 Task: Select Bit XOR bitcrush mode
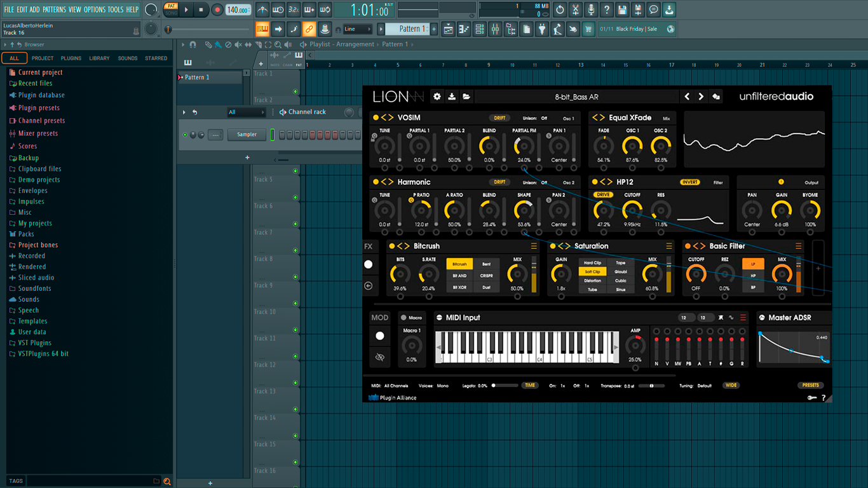459,287
